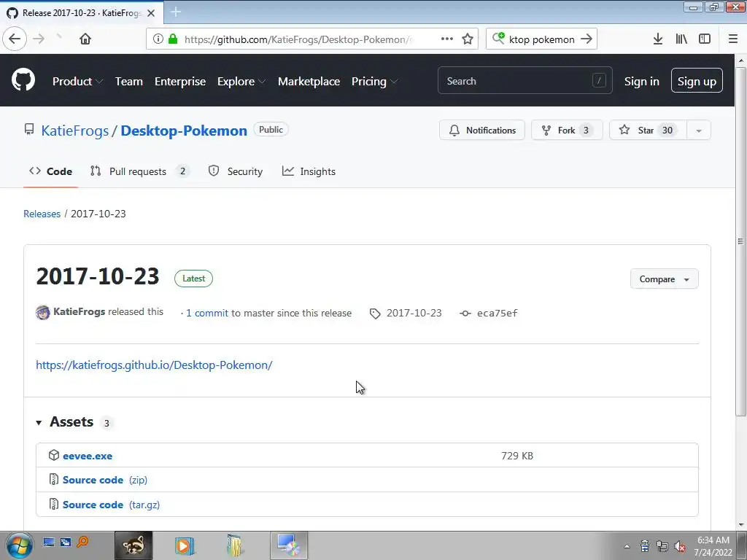This screenshot has height=560, width=747.
Task: Open the Windows Start button
Action: point(19,545)
